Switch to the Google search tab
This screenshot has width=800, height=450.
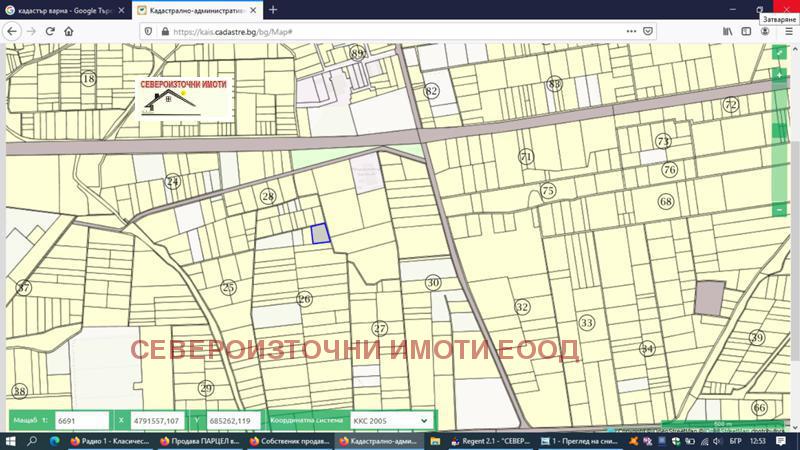(65, 10)
